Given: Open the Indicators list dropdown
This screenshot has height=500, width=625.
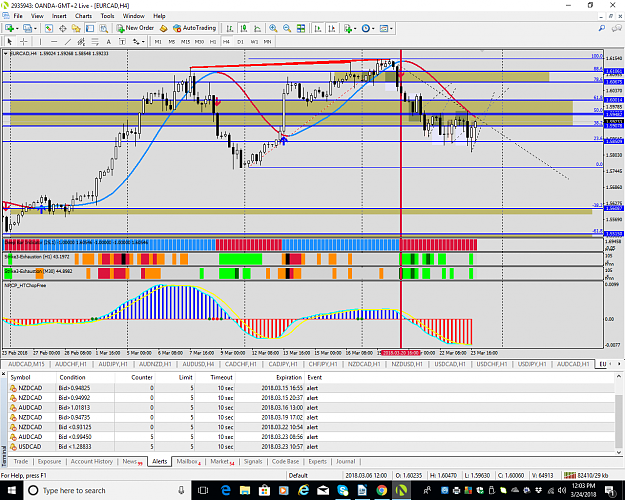Looking at the screenshot, I should coord(350,28).
